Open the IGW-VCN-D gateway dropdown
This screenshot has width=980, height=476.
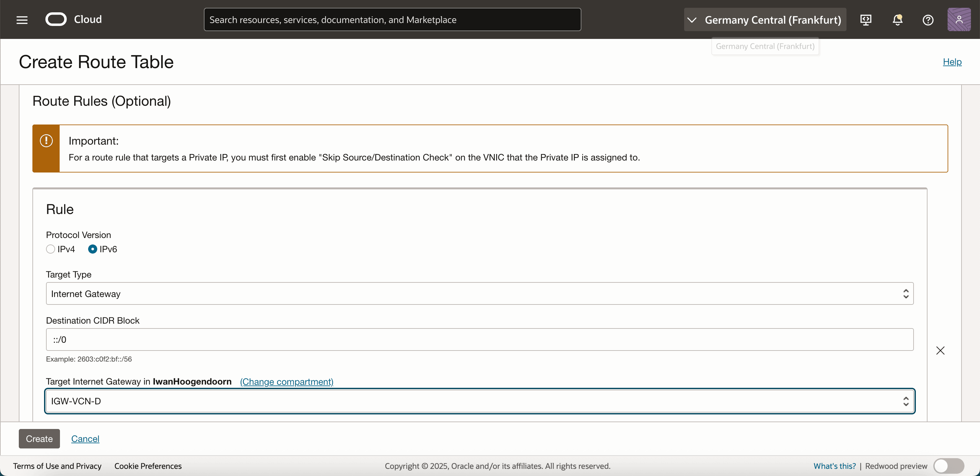pyautogui.click(x=479, y=401)
